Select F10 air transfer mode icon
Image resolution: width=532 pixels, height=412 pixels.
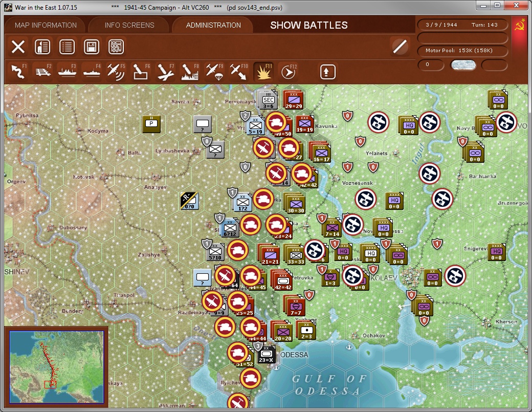(238, 72)
